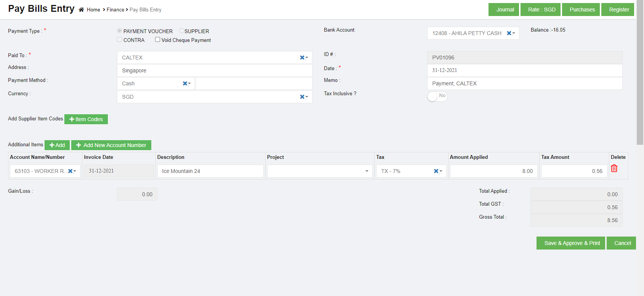Tick the CONTRA checkbox
The height and width of the screenshot is (296, 644).
click(120, 40)
